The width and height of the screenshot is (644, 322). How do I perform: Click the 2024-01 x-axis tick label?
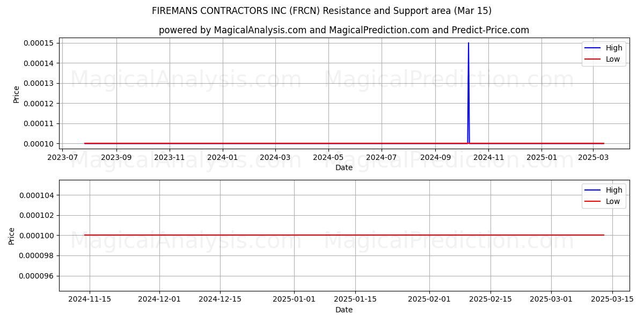222,157
